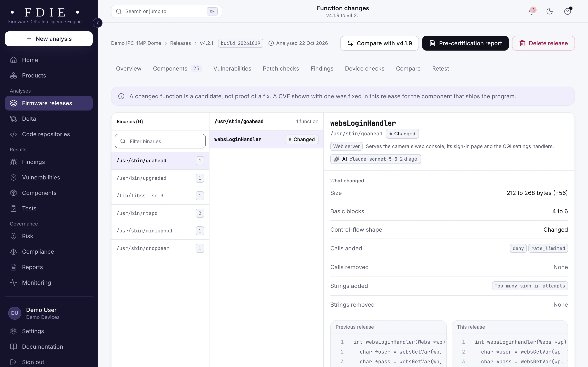Select the /usr/bin/rtspd binary
This screenshot has height=367, width=588.
[160, 213]
